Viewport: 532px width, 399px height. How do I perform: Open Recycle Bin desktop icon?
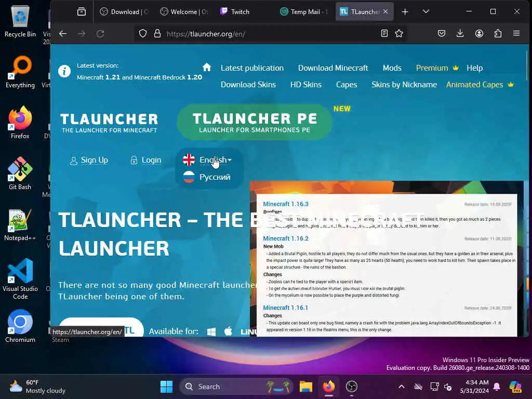pyautogui.click(x=20, y=21)
